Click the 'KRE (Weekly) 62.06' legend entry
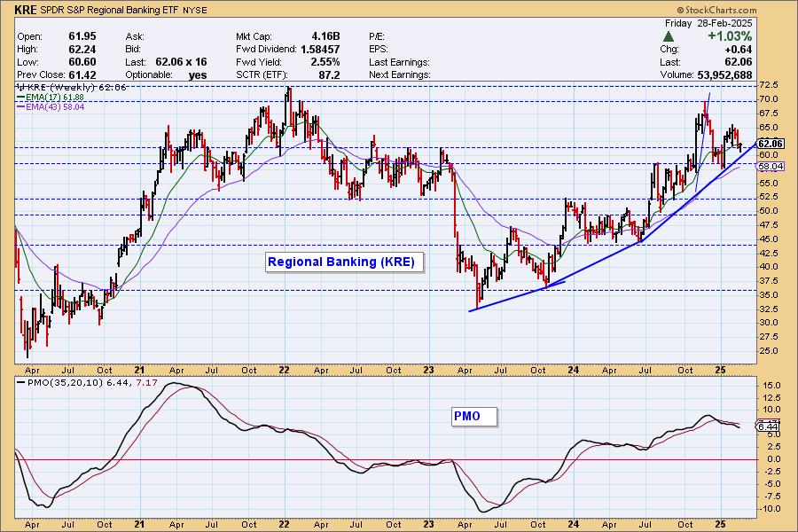Screen dimensions: 798x532 (71, 87)
